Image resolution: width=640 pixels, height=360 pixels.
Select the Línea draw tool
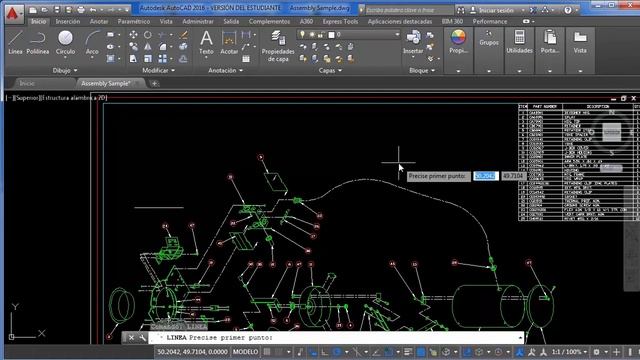[x=15, y=42]
